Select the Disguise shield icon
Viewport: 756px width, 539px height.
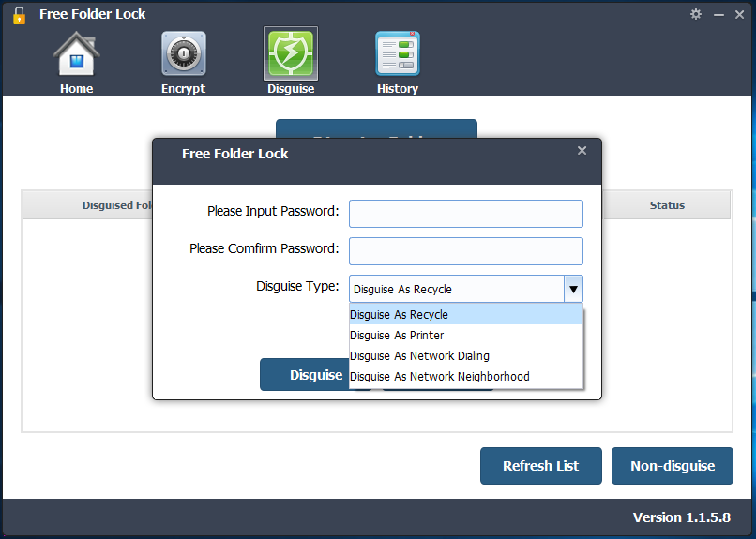[290, 53]
